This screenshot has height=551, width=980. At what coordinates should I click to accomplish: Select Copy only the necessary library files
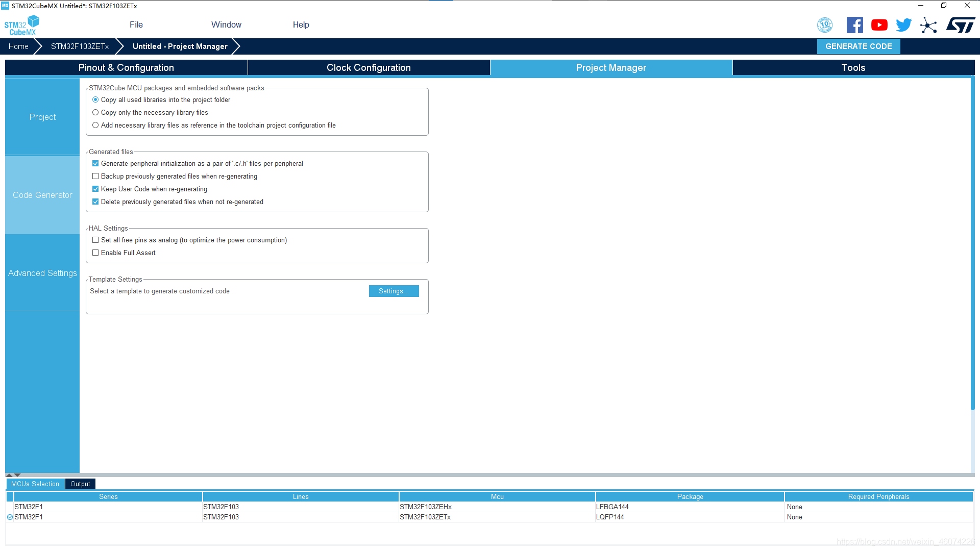95,113
